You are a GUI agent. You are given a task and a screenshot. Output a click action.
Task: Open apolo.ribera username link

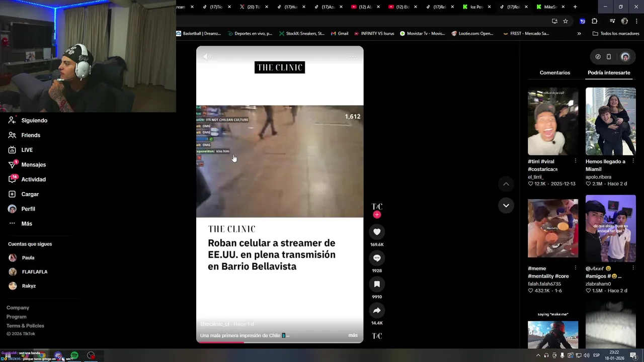pyautogui.click(x=599, y=177)
